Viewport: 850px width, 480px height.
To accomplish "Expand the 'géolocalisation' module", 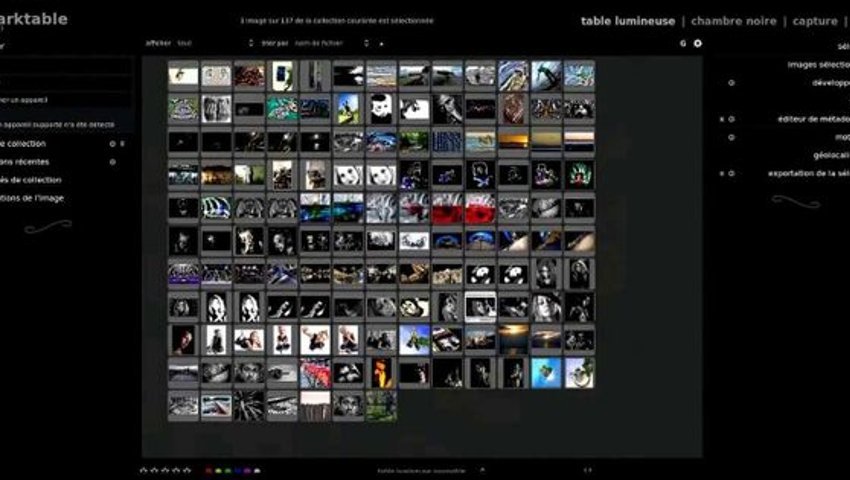I will coord(831,155).
